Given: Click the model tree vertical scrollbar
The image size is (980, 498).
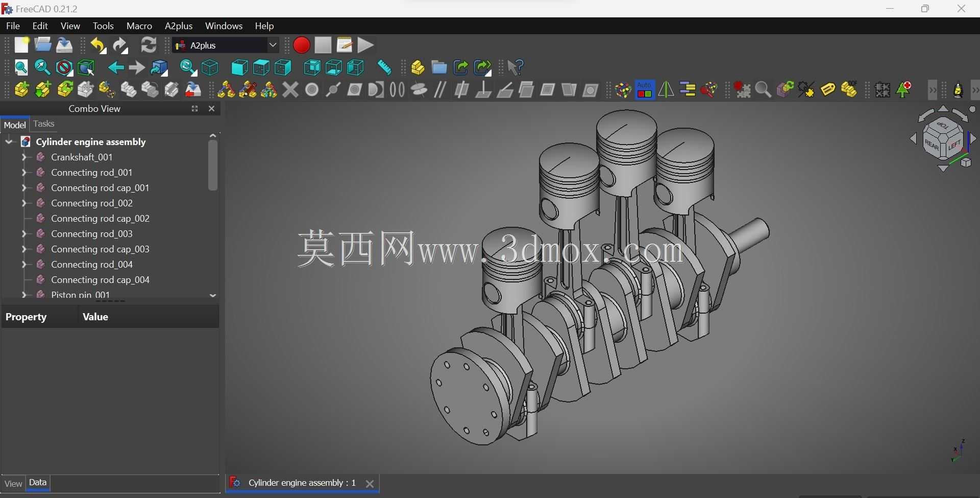Looking at the screenshot, I should (x=213, y=165).
